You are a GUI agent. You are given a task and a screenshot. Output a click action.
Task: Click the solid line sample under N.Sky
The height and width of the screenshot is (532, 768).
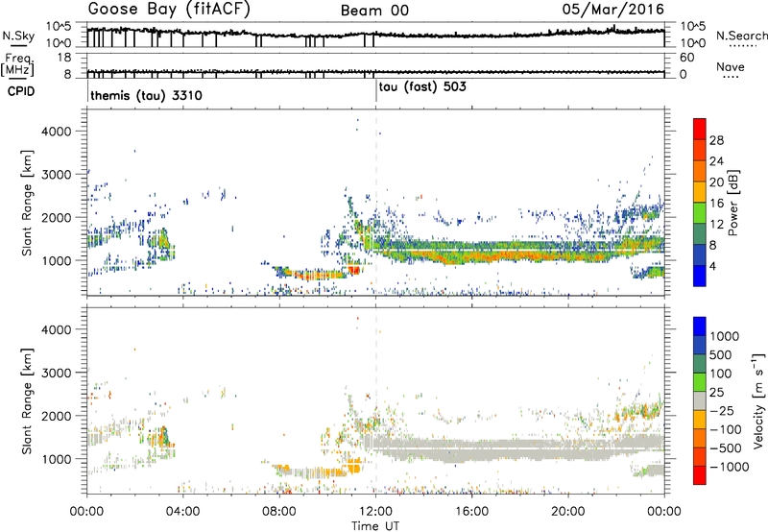tap(18, 46)
